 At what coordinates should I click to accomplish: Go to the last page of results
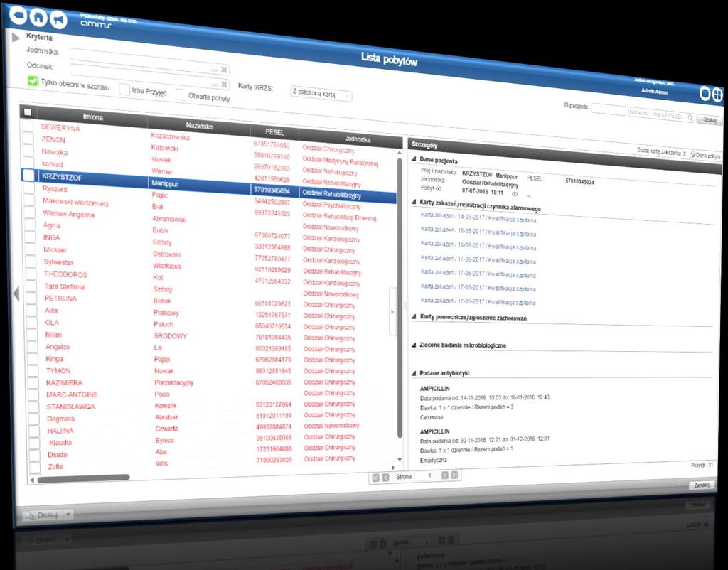pos(454,475)
